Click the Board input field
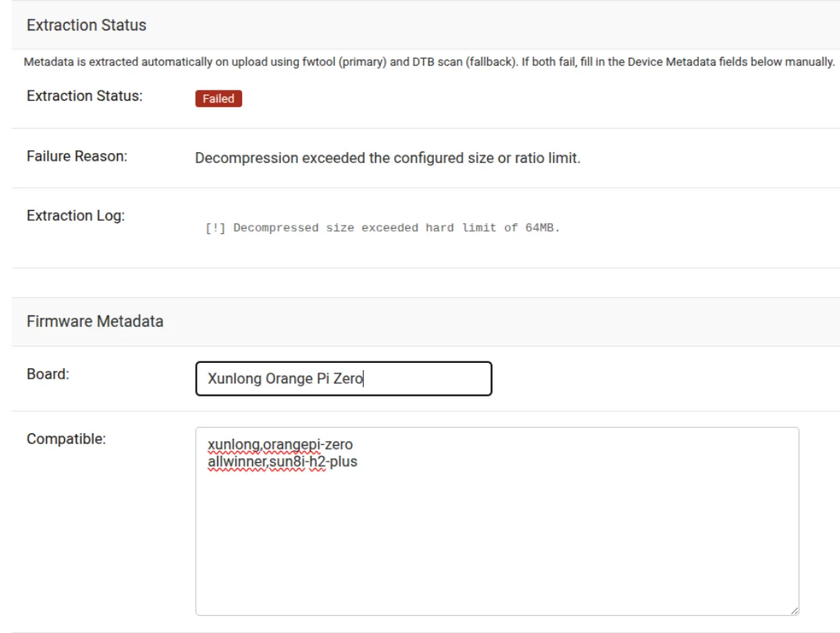 coord(343,379)
